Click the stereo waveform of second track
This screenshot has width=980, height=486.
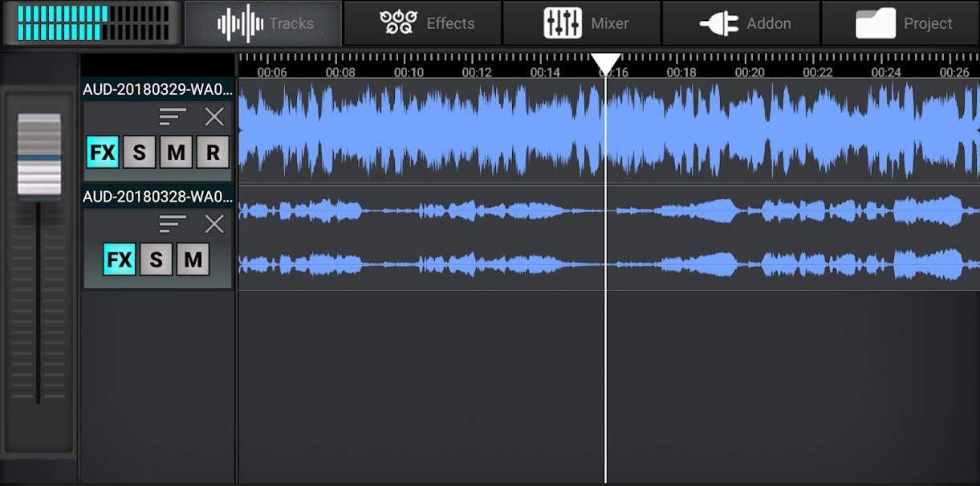pyautogui.click(x=608, y=238)
